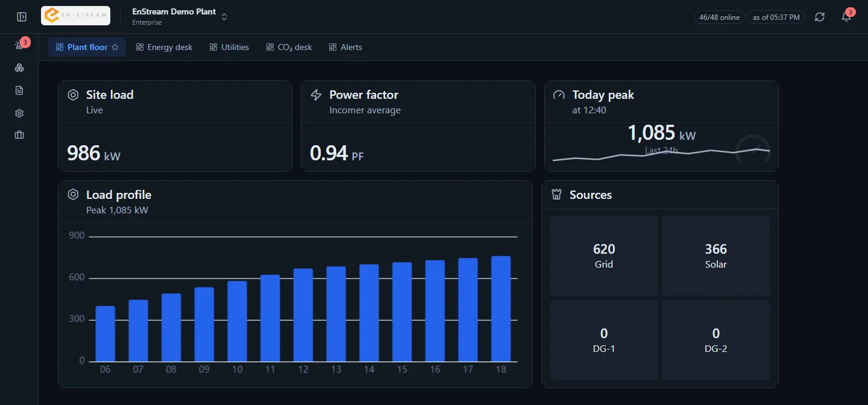The image size is (868, 405).
Task: Click the bar for hour 18
Action: 501,309
